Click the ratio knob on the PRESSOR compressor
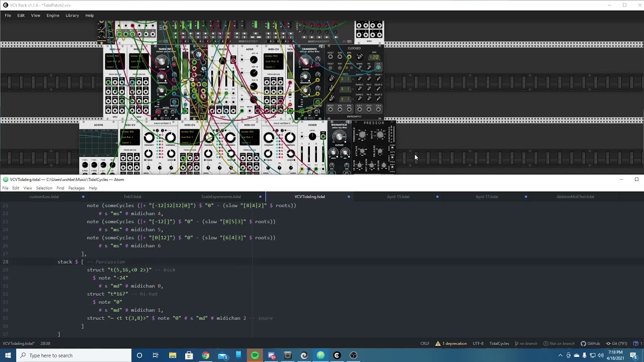644x362 pixels. (380, 135)
